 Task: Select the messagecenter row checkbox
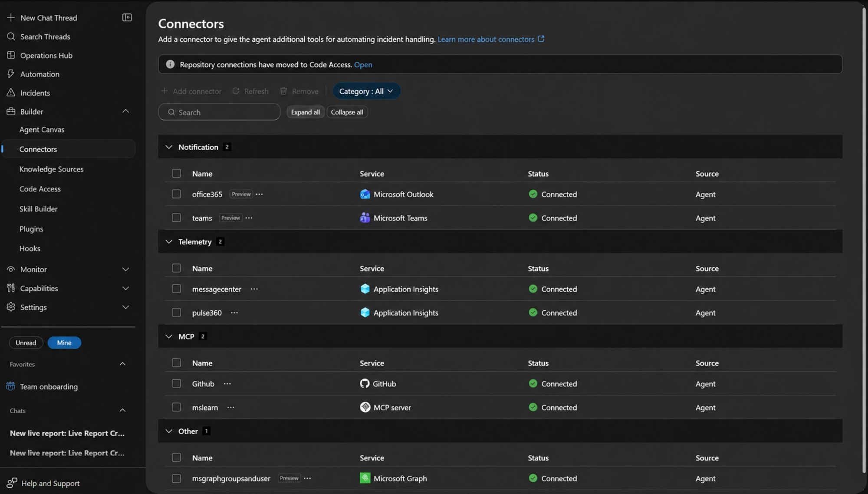[176, 289]
